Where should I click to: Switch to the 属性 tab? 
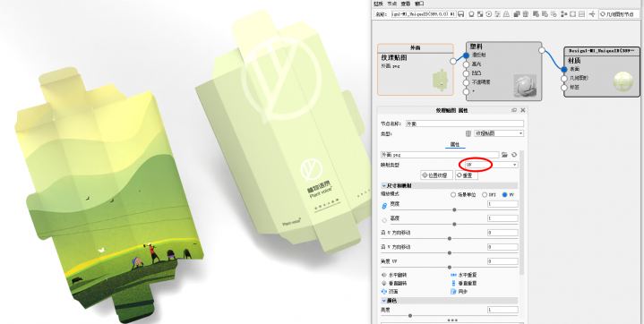(x=455, y=145)
